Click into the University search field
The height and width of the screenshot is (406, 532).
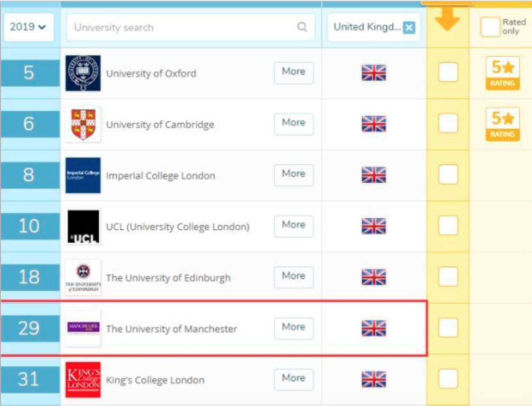[191, 27]
